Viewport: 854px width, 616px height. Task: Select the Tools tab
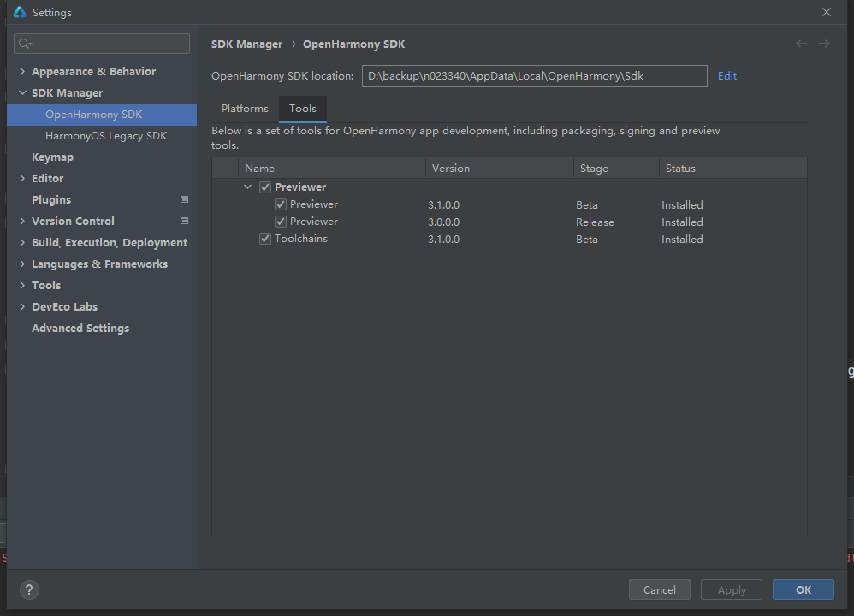[x=303, y=109]
